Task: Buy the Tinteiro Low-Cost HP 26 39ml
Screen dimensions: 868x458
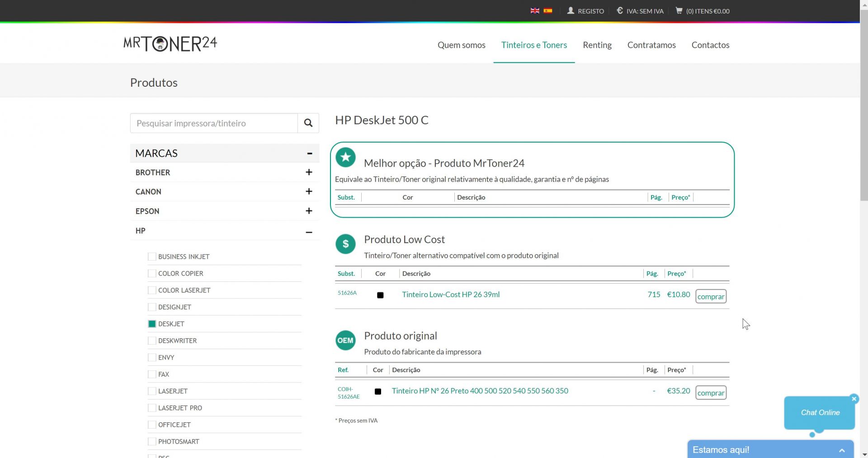Action: click(711, 296)
